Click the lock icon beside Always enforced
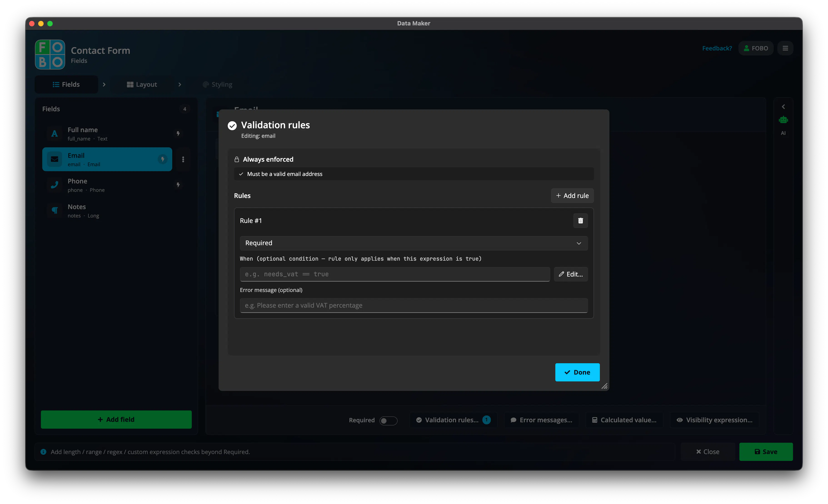 click(x=237, y=160)
